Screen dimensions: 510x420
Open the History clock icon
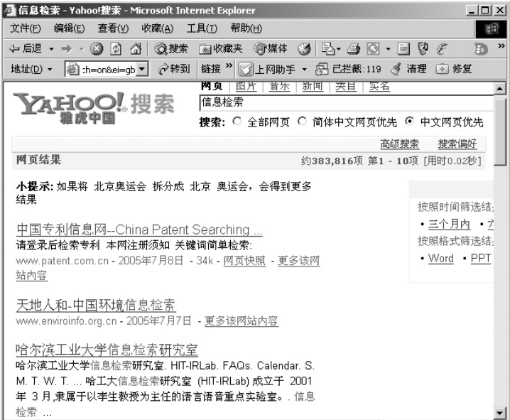click(x=304, y=49)
